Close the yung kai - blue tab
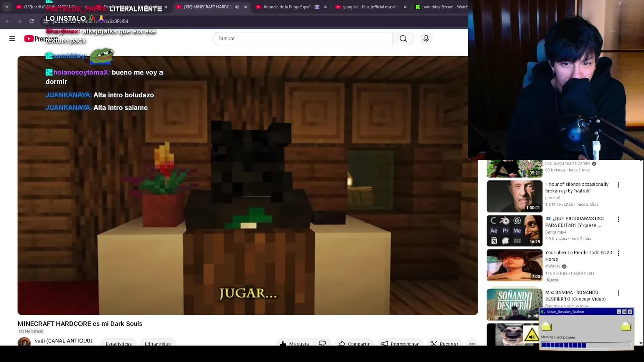 [x=405, y=7]
